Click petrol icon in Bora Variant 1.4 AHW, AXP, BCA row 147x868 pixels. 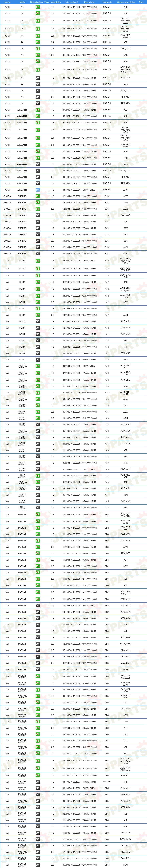point(38,366)
